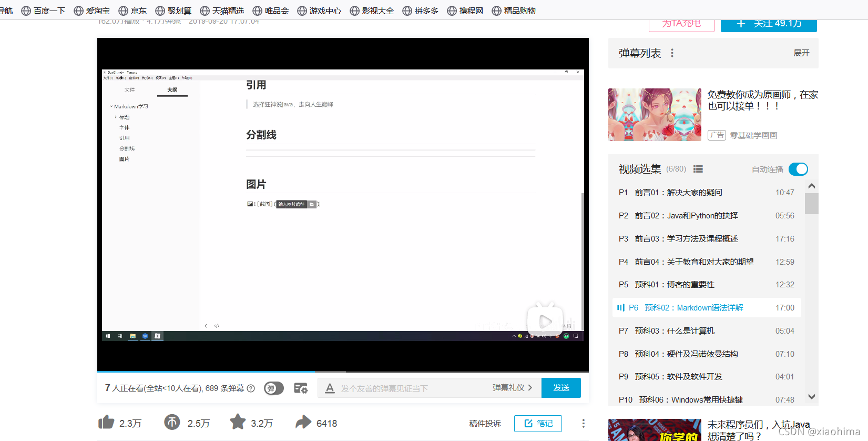Viewport: 868px width, 441px height.
Task: Click the globe icon beside 京东
Action: tap(123, 11)
